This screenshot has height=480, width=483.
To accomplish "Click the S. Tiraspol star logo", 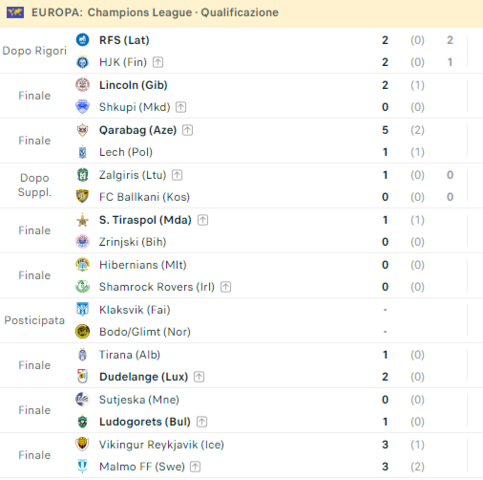I will tap(82, 220).
